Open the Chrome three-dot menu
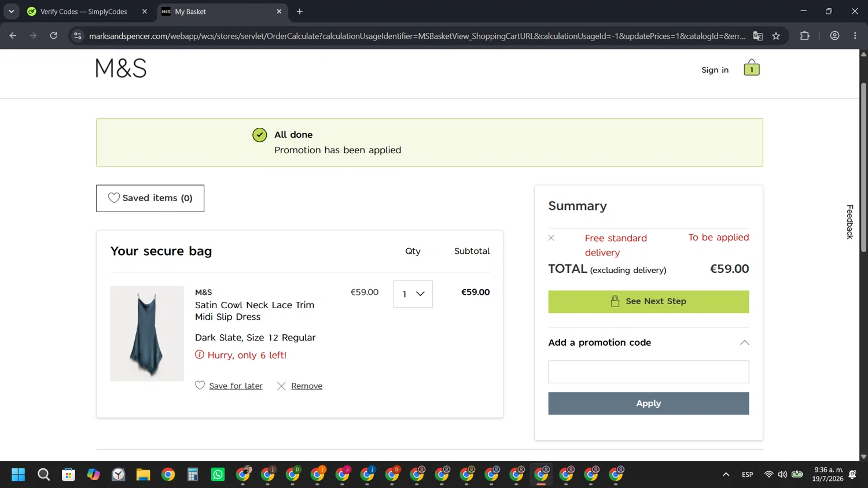Image resolution: width=868 pixels, height=488 pixels. 855,36
